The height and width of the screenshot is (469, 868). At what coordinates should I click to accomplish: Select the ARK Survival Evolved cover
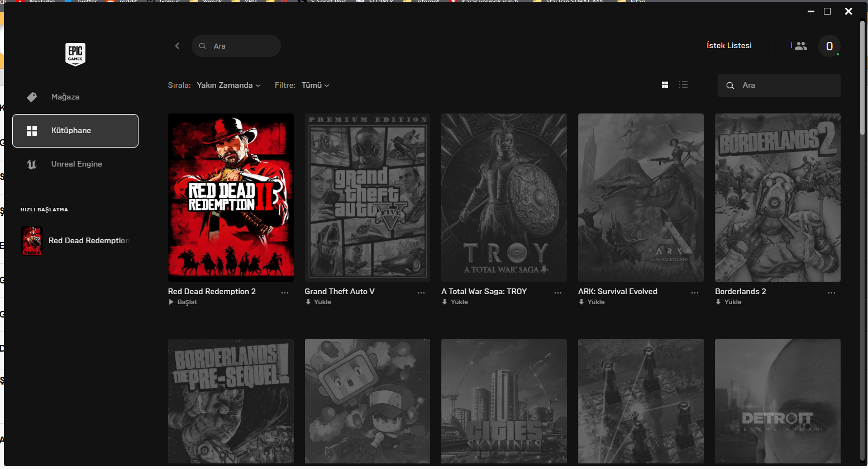[641, 197]
